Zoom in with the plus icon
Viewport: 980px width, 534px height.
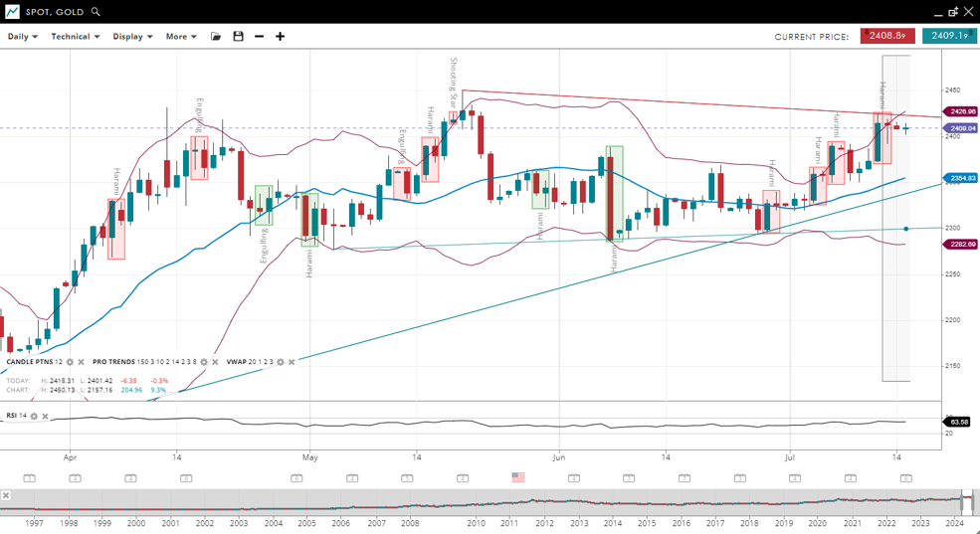click(x=281, y=37)
